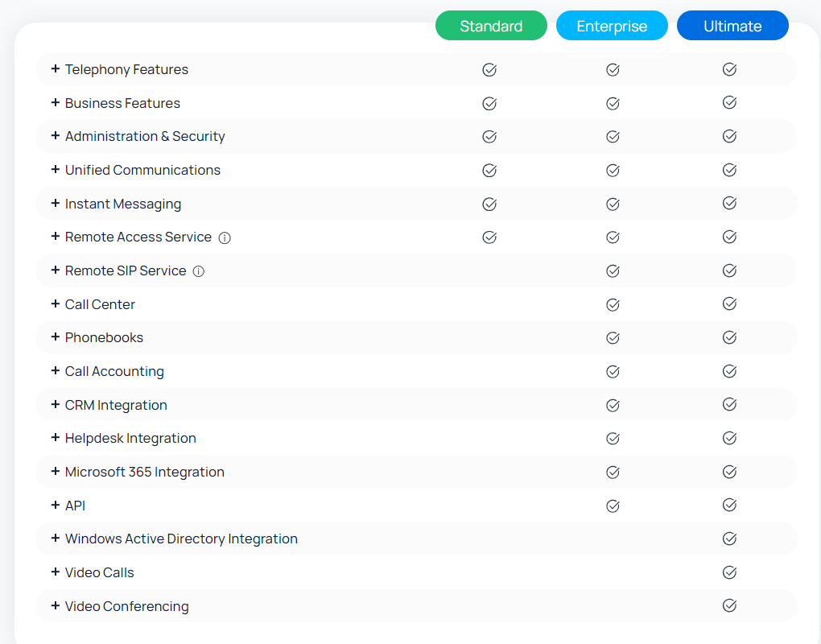Click the info icon beside Remote Access Service
821x644 pixels.
(225, 238)
